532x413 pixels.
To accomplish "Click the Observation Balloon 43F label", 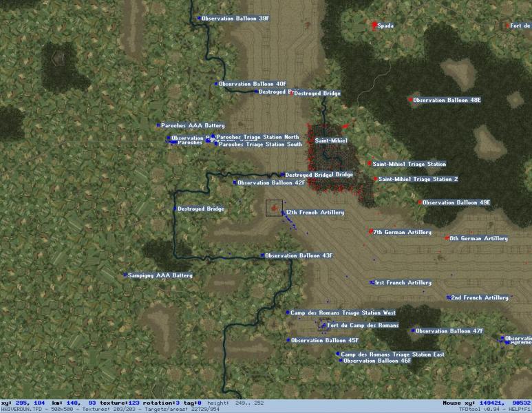I will 299,255.
